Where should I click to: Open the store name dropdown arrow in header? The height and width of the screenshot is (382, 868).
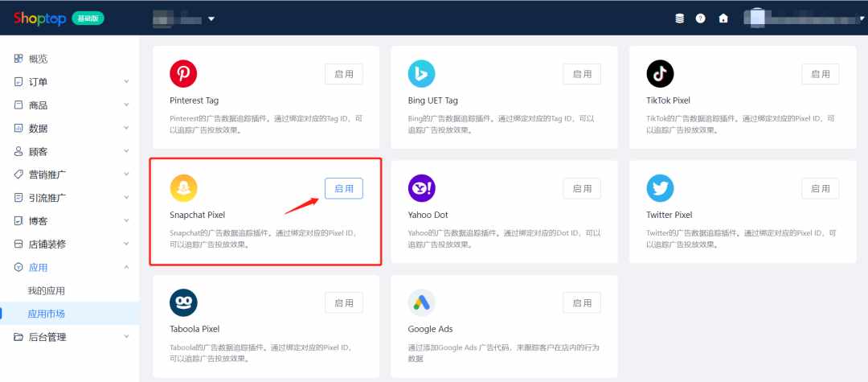point(211,18)
